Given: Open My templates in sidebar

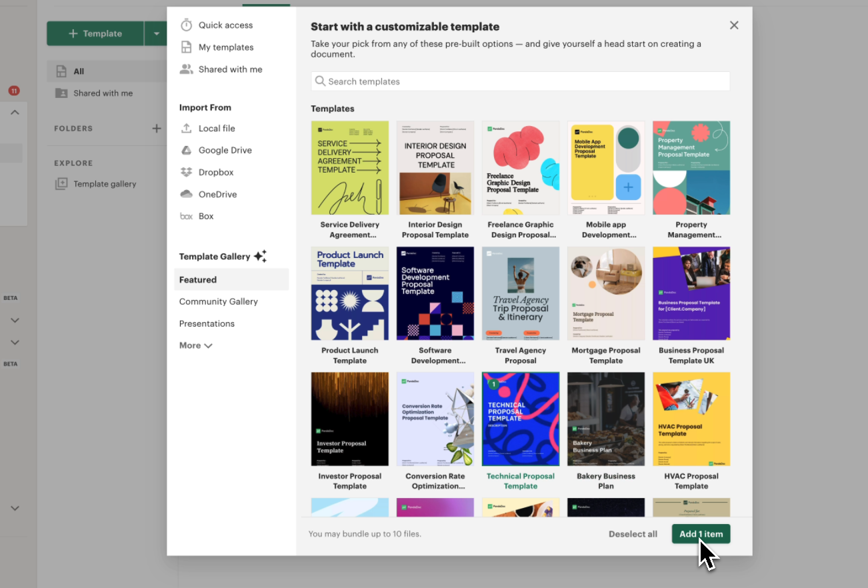Looking at the screenshot, I should pyautogui.click(x=225, y=47).
